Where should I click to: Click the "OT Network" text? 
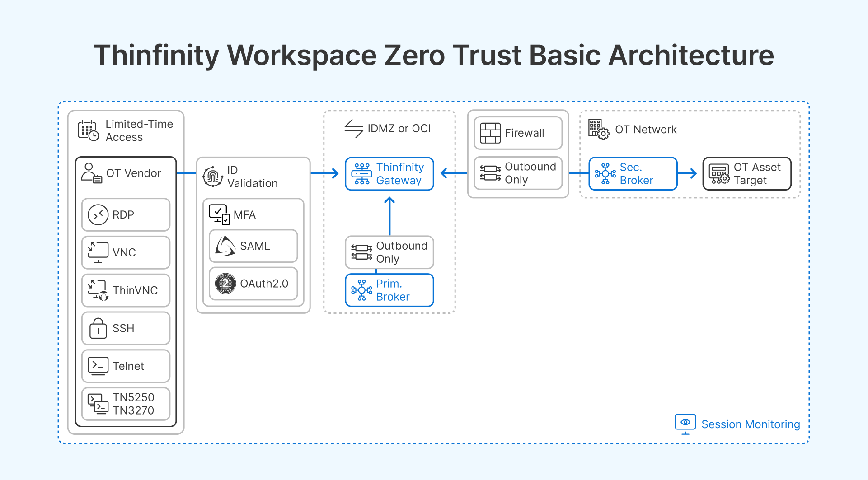646,130
